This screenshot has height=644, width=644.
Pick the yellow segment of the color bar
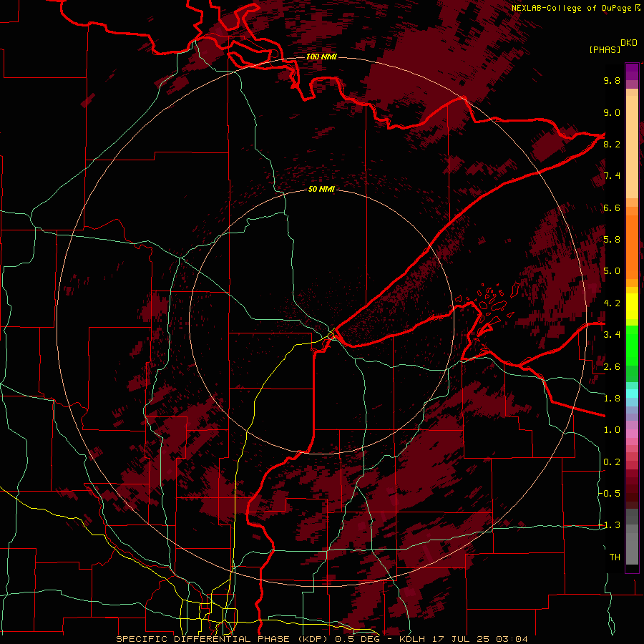[632, 306]
